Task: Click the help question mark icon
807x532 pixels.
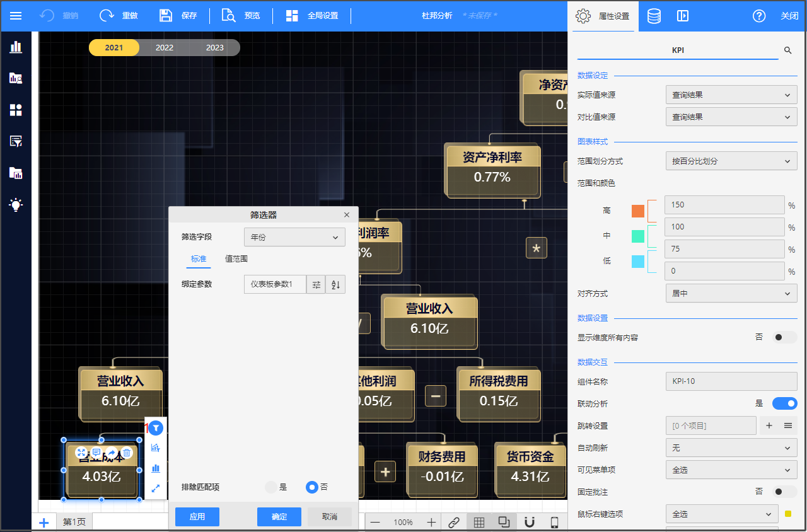Action: coord(759,16)
